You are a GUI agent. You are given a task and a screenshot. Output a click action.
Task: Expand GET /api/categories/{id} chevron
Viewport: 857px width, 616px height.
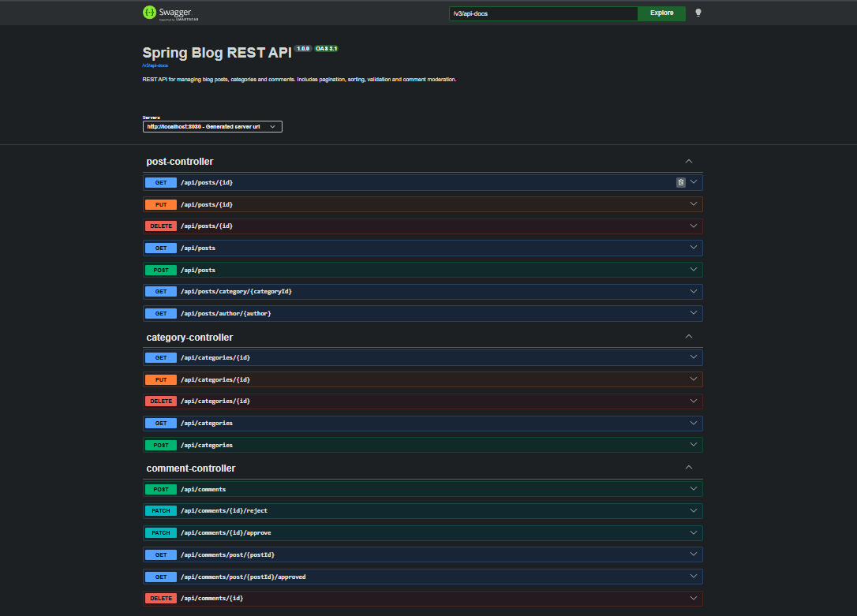[694, 357]
